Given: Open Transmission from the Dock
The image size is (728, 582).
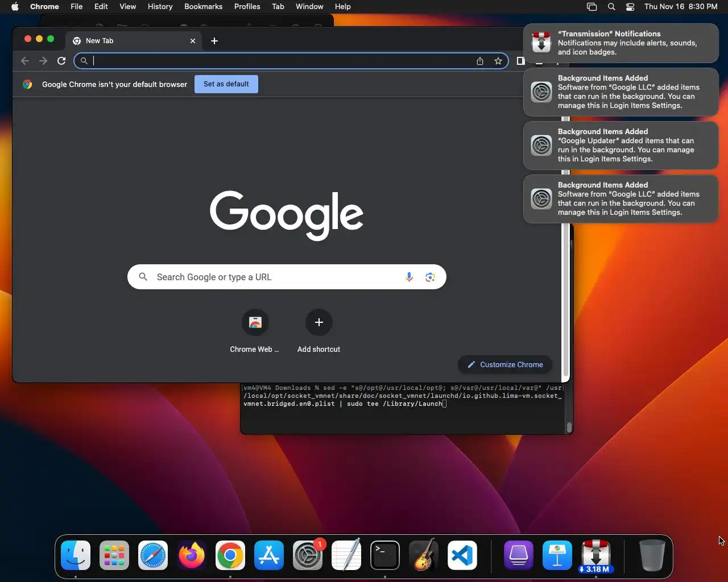Looking at the screenshot, I should (x=595, y=555).
